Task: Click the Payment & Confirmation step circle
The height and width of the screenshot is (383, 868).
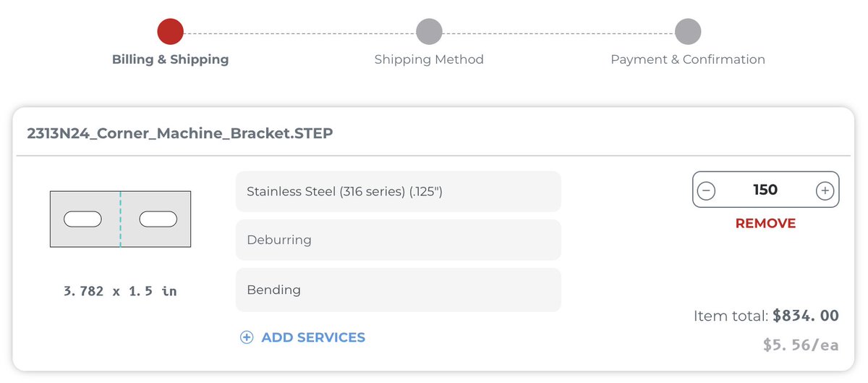Action: pyautogui.click(x=688, y=32)
